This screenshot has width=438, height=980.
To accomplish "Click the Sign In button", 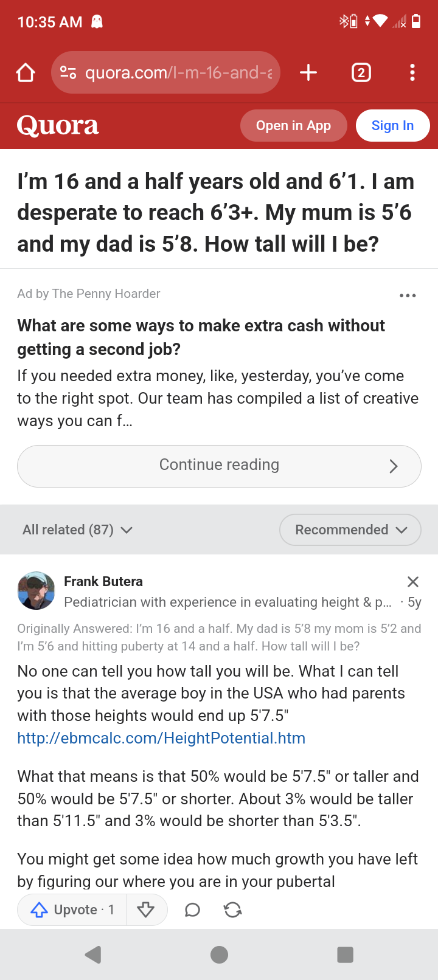I will (x=392, y=126).
